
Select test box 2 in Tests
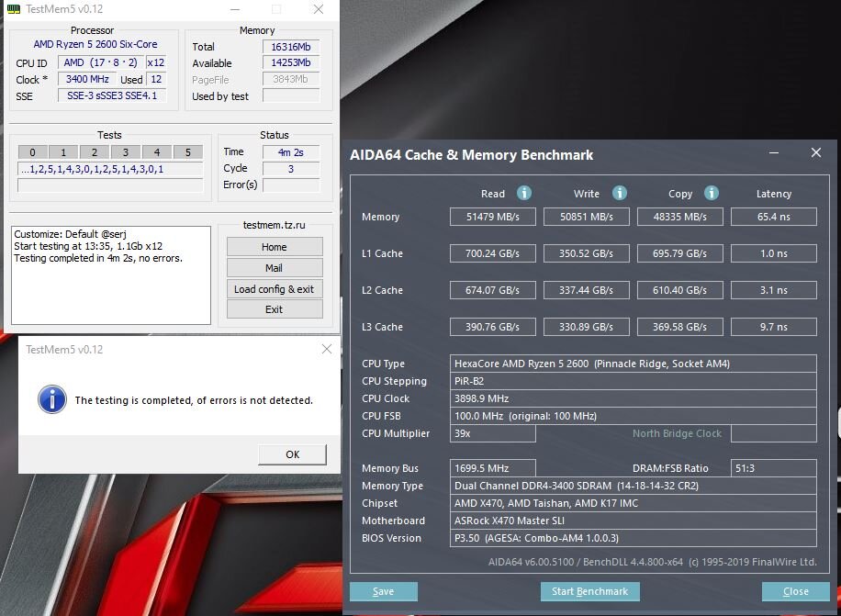click(95, 152)
